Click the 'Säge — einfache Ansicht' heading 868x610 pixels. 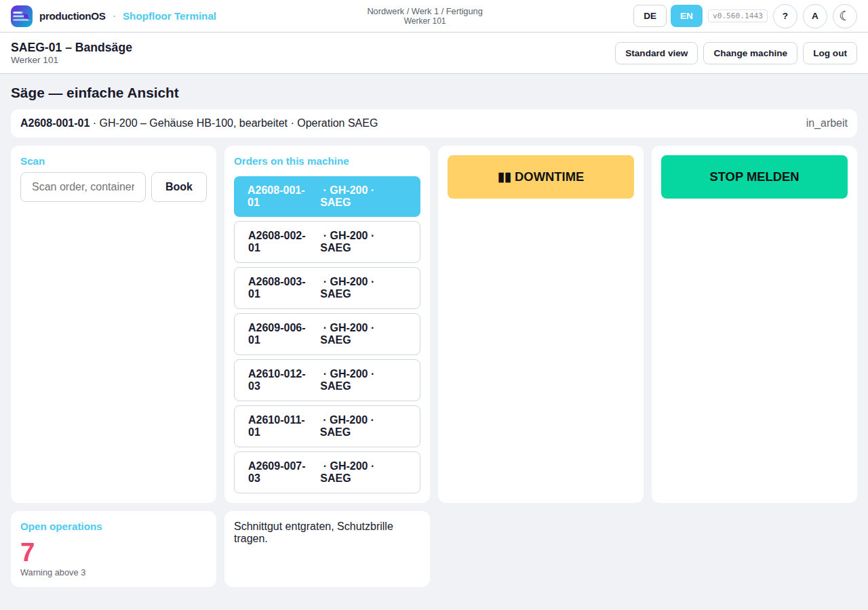pyautogui.click(x=95, y=93)
